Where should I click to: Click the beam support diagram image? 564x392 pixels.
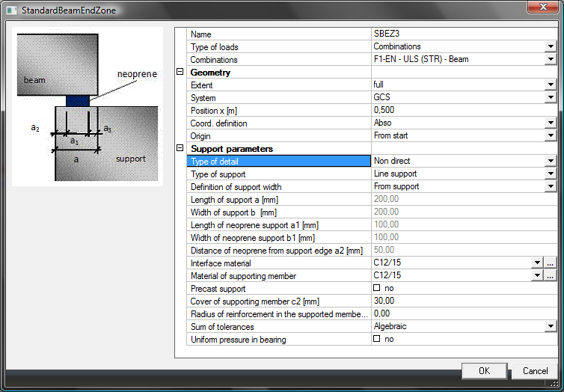(88, 106)
